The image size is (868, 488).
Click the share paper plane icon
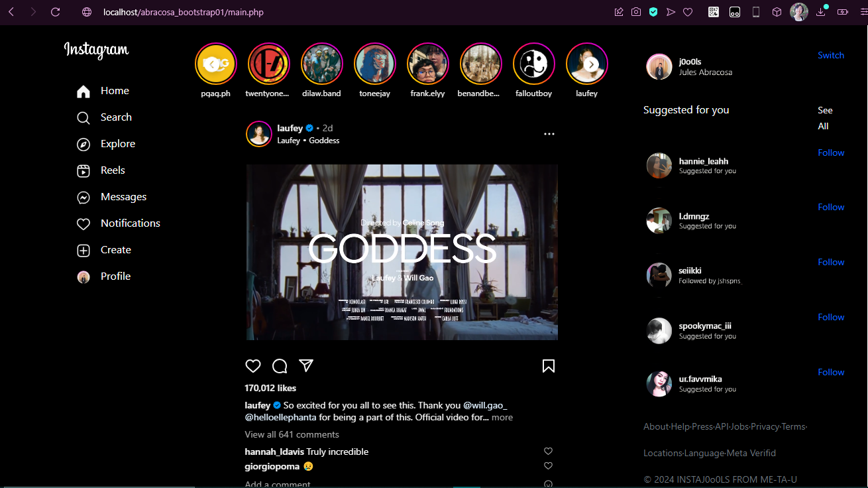coord(305,366)
